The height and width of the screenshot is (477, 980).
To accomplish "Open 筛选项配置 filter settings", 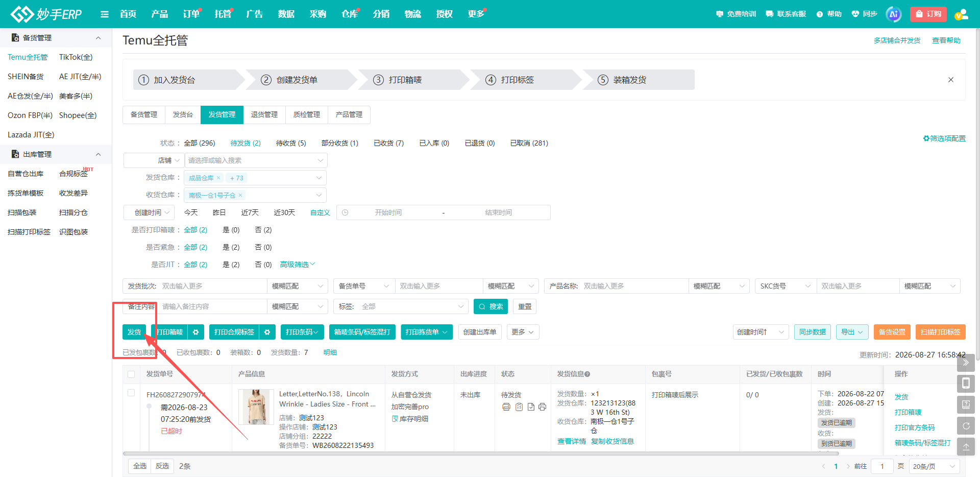I will [944, 138].
